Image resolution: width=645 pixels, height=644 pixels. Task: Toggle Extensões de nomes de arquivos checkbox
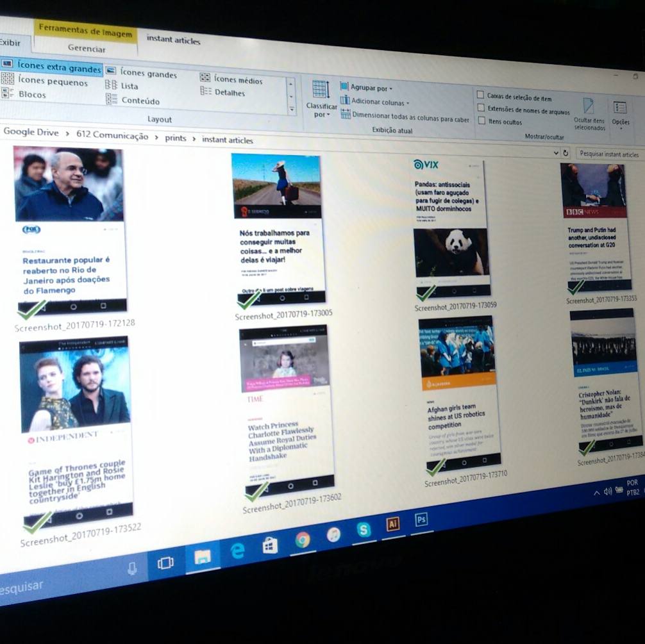pyautogui.click(x=480, y=108)
